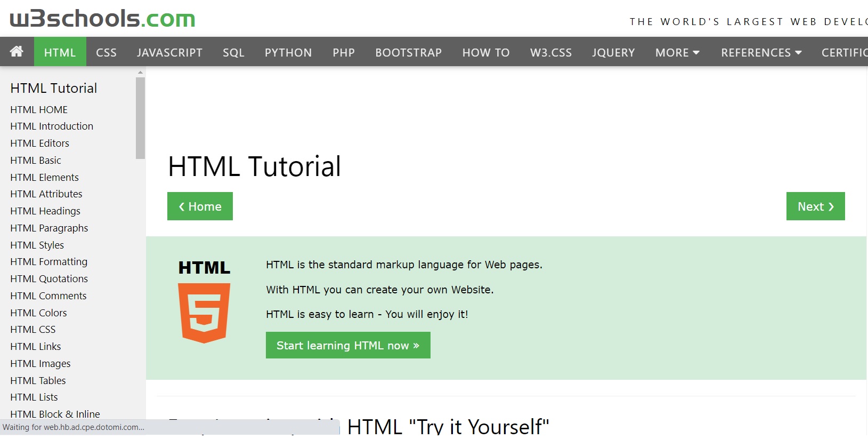Select HTML Tables in sidebar
The image size is (868, 439).
pyautogui.click(x=38, y=381)
